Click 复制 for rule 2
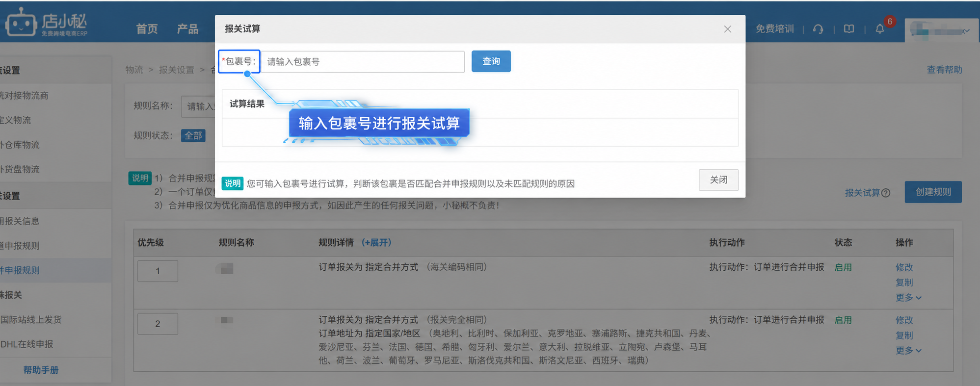 [904, 335]
